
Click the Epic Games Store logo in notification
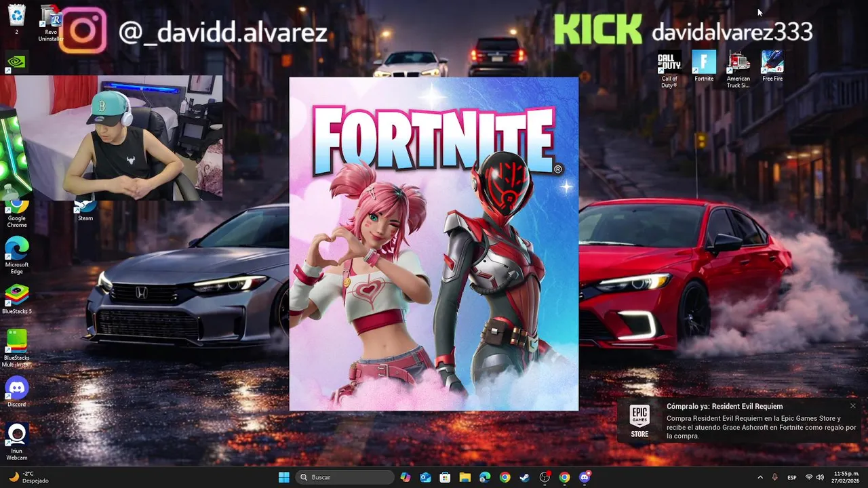pos(639,421)
